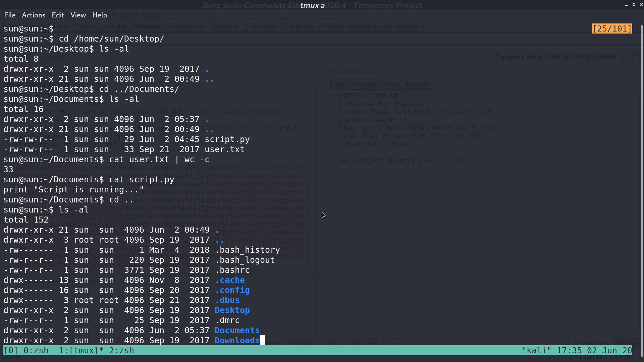Click the command "cd /home/sun/Desktop/"
The height and width of the screenshot is (362, 644).
pyautogui.click(x=111, y=39)
